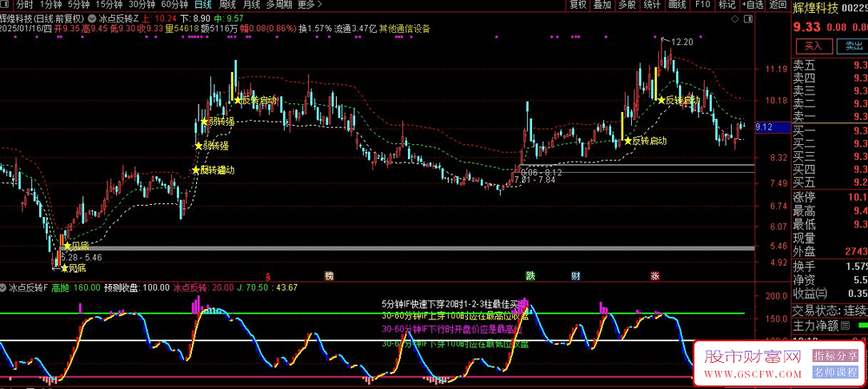Select the 5分钟 period tab

tap(78, 5)
